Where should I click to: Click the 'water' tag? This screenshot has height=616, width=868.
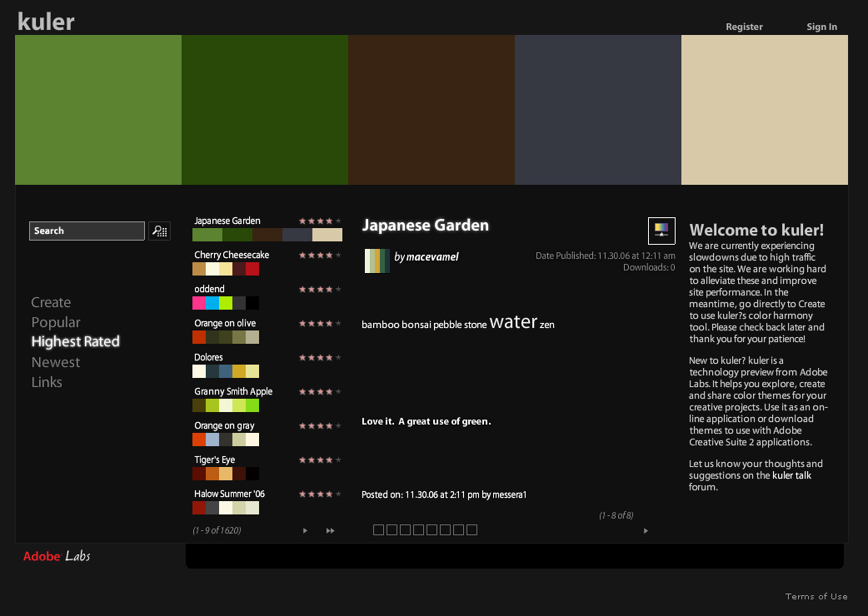513,321
